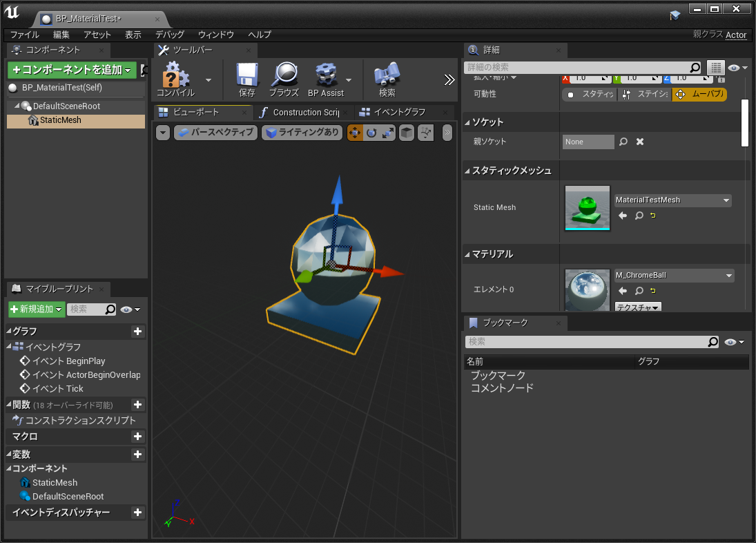Open the MaterialTestMesh asset dropdown
This screenshot has width=756, height=543.
(x=673, y=200)
